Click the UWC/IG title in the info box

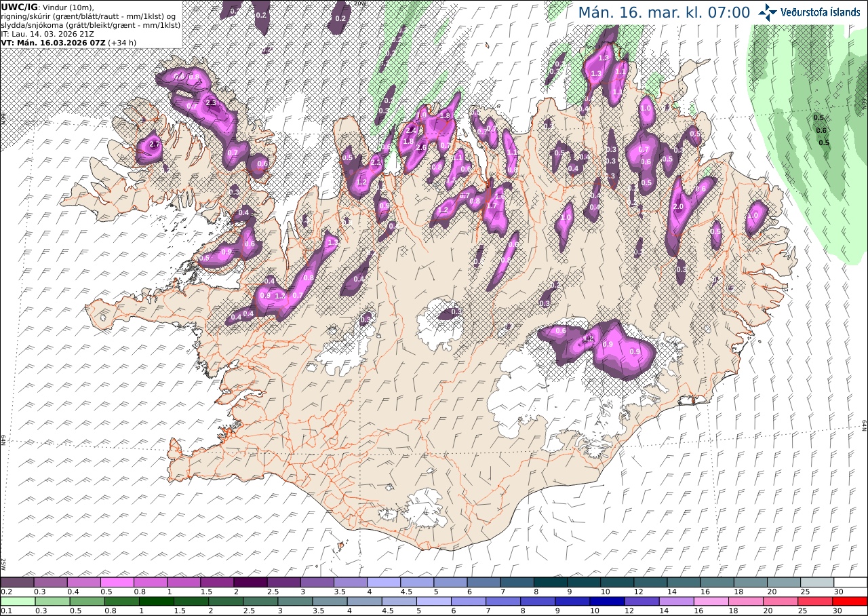pyautogui.click(x=20, y=7)
